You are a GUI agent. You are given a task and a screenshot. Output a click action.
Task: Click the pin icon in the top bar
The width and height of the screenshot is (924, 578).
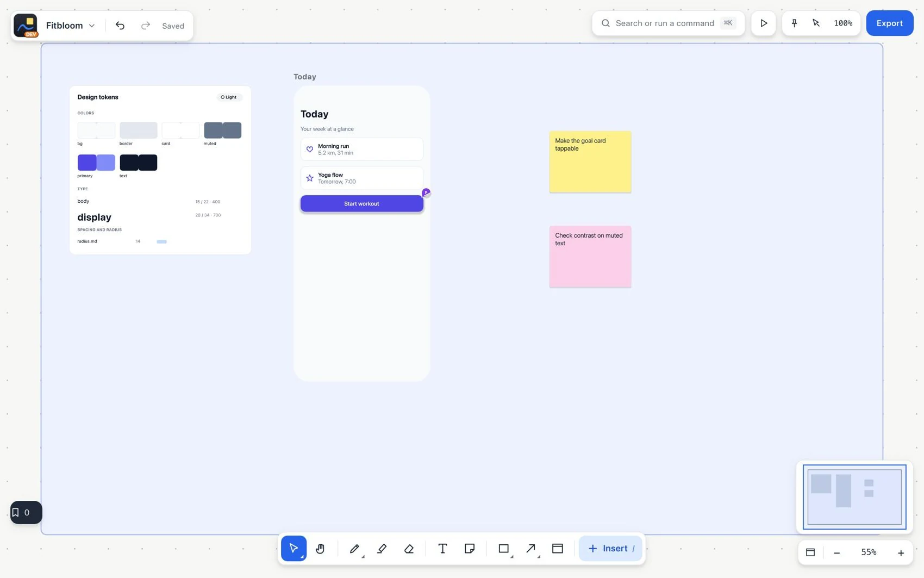click(x=794, y=23)
